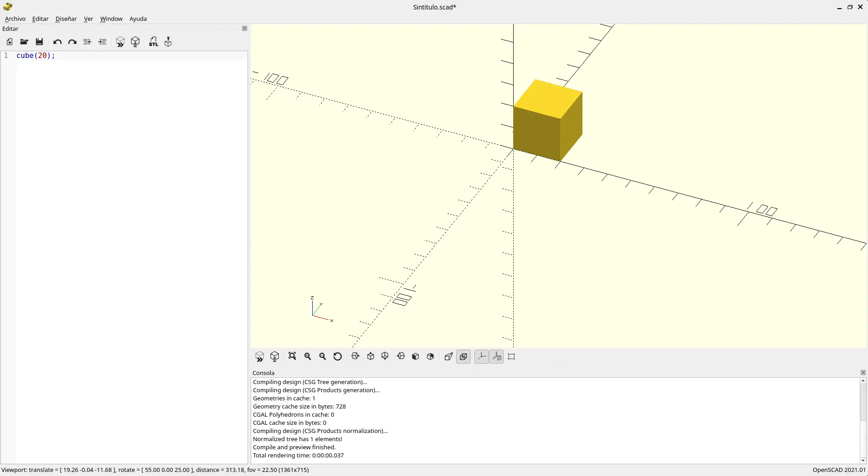Select the Zoom All icon in the viewport
The width and height of the screenshot is (868, 476).
tap(292, 356)
